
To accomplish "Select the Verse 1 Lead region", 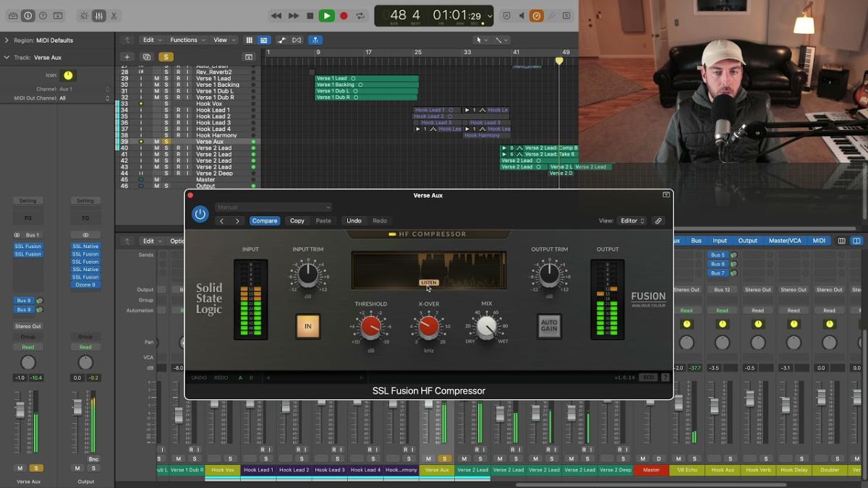I will pyautogui.click(x=367, y=78).
